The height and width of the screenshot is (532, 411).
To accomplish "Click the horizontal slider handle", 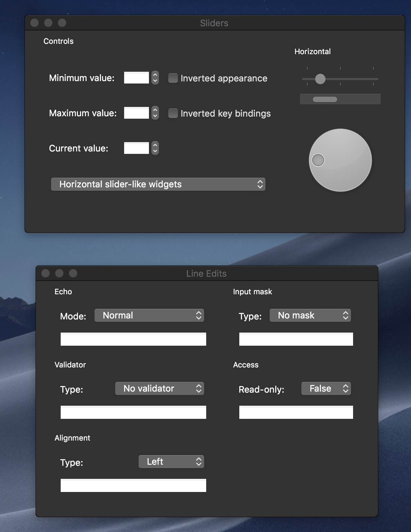I will [x=320, y=79].
